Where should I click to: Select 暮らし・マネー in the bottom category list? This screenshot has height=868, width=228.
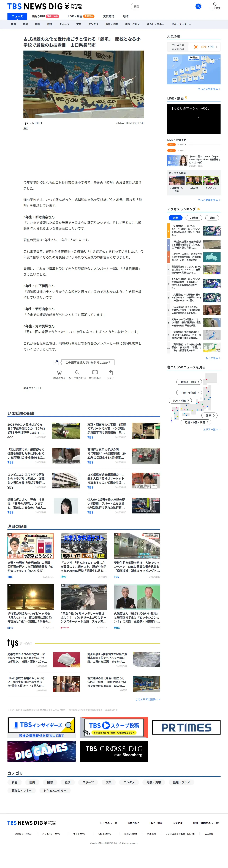pos(22,790)
